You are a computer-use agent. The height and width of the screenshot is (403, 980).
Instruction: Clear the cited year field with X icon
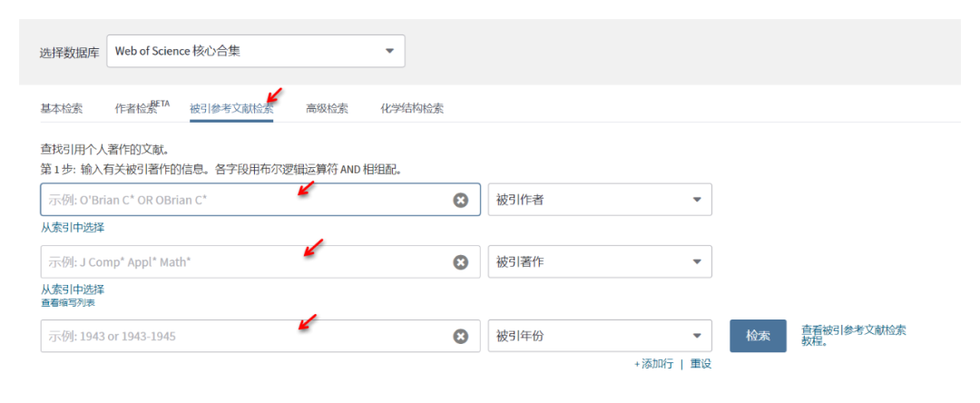(x=460, y=336)
